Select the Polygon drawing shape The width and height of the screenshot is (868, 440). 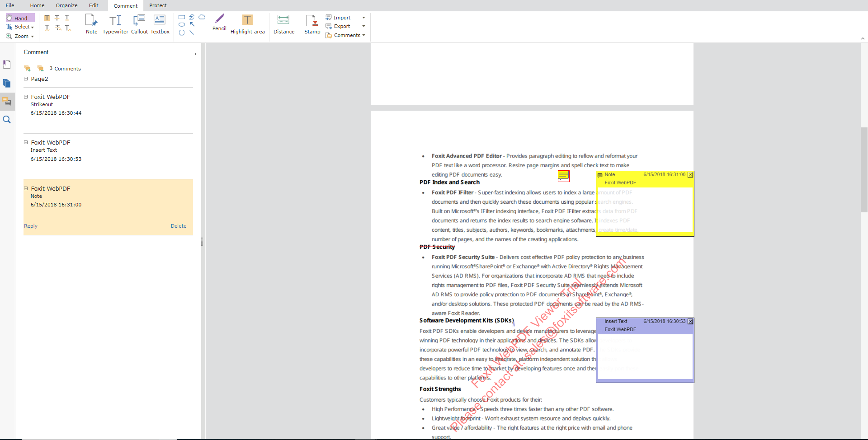tap(182, 33)
